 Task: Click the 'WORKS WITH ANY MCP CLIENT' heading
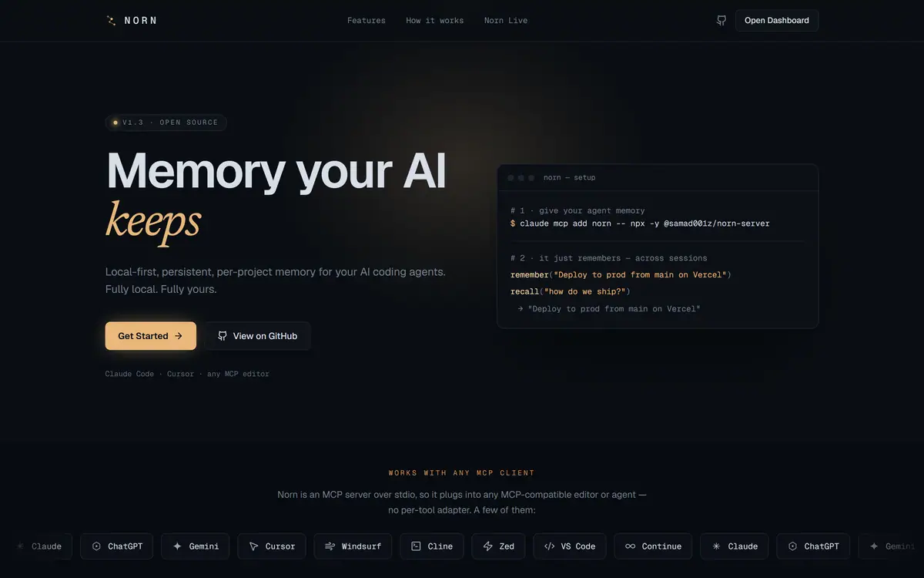462,473
